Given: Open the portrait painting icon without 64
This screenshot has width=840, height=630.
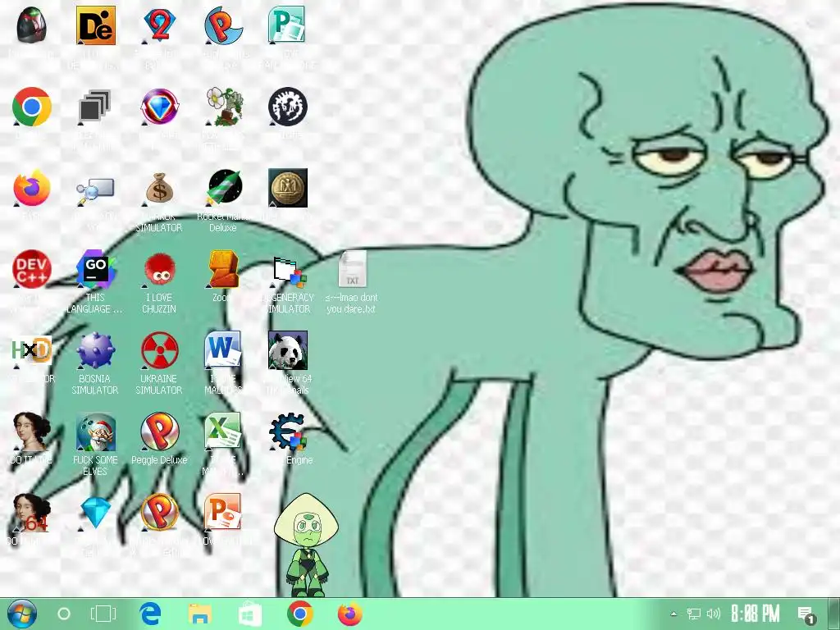Looking at the screenshot, I should (32, 431).
